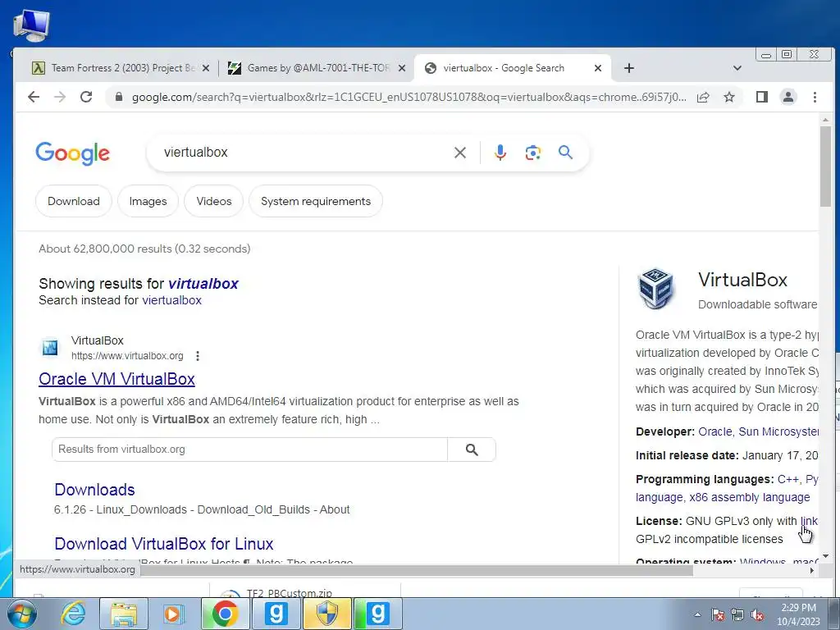Click the Results from virtualbox.org search field
Screen dimensions: 840x630
coord(249,450)
